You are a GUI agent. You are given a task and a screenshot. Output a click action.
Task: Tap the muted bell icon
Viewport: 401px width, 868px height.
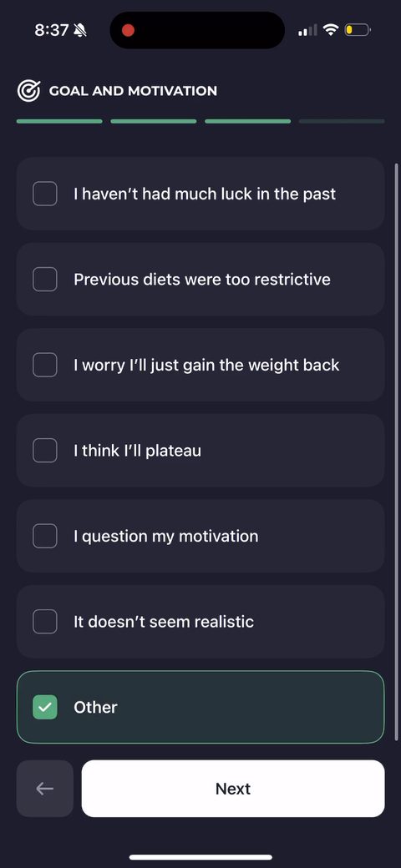coord(80,30)
